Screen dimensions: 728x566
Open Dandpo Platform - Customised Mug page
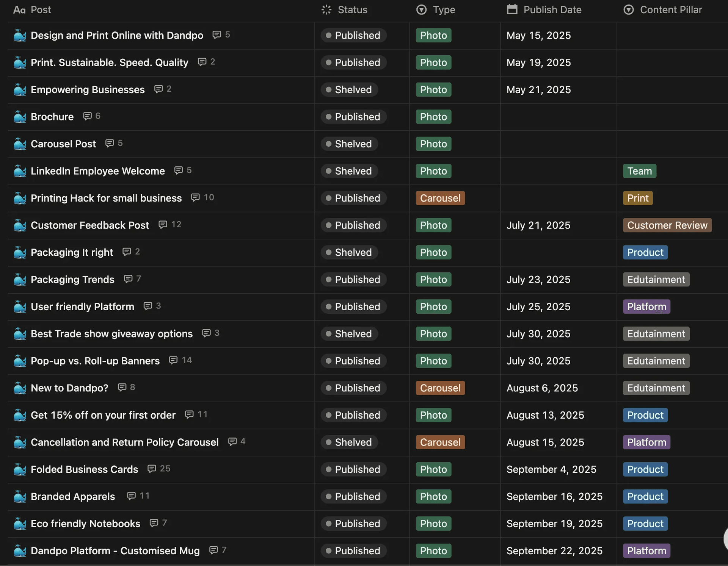(115, 551)
